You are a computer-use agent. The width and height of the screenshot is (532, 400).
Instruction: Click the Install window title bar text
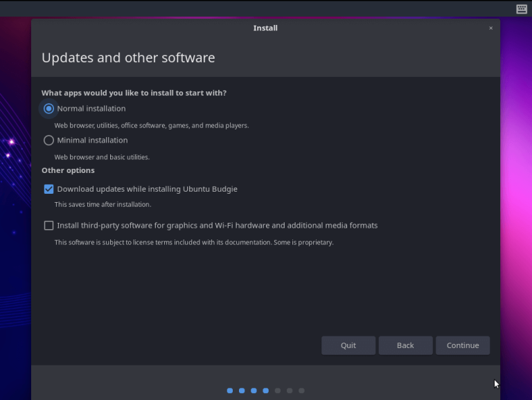pyautogui.click(x=265, y=28)
